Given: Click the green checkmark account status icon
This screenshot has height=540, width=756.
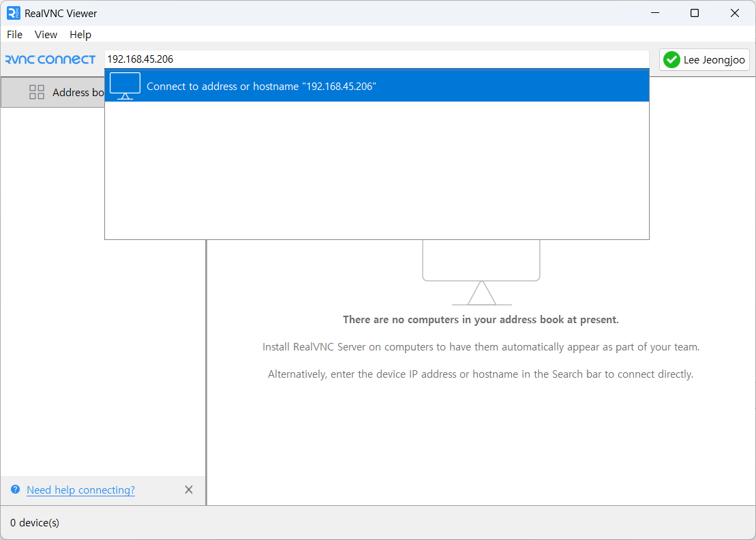Looking at the screenshot, I should (x=671, y=60).
